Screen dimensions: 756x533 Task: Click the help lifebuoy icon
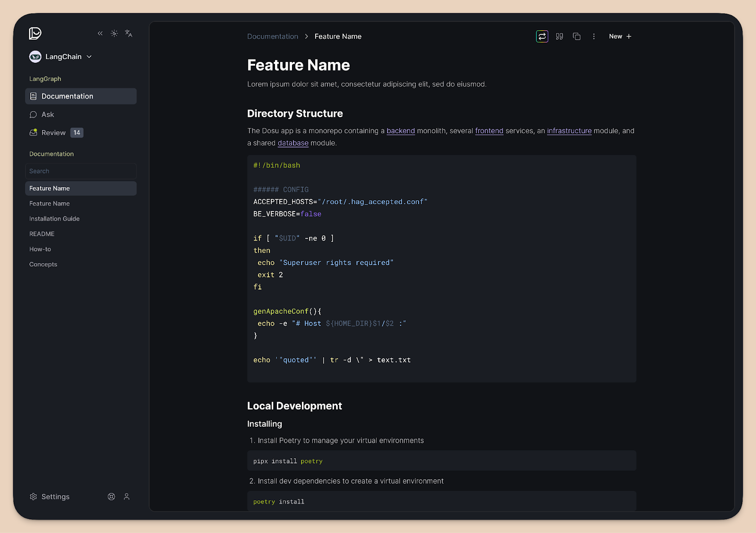pos(112,497)
